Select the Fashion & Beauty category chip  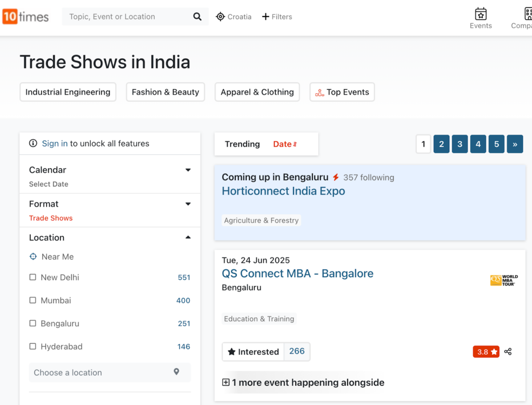[165, 92]
